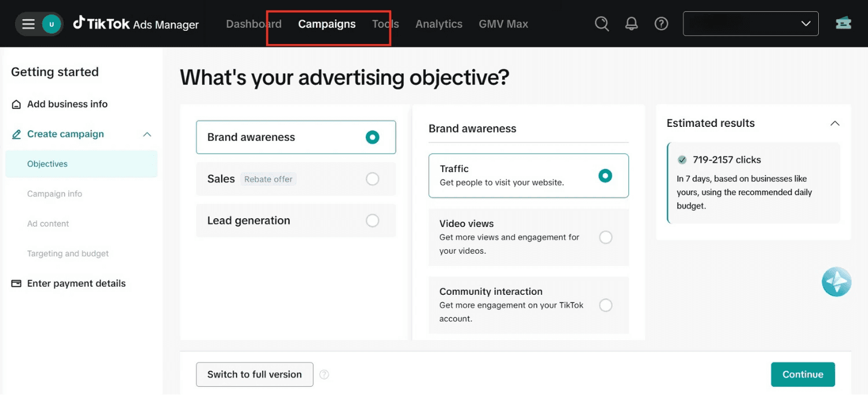Open the notifications bell icon

631,24
